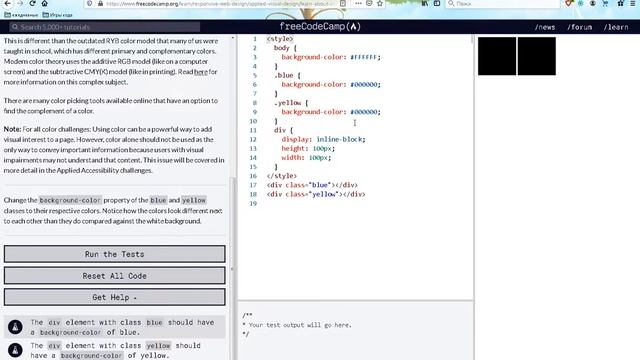Screen dimensions: 640x360
Task: Toggle the browser sidebar icon
Action: (437, 3)
